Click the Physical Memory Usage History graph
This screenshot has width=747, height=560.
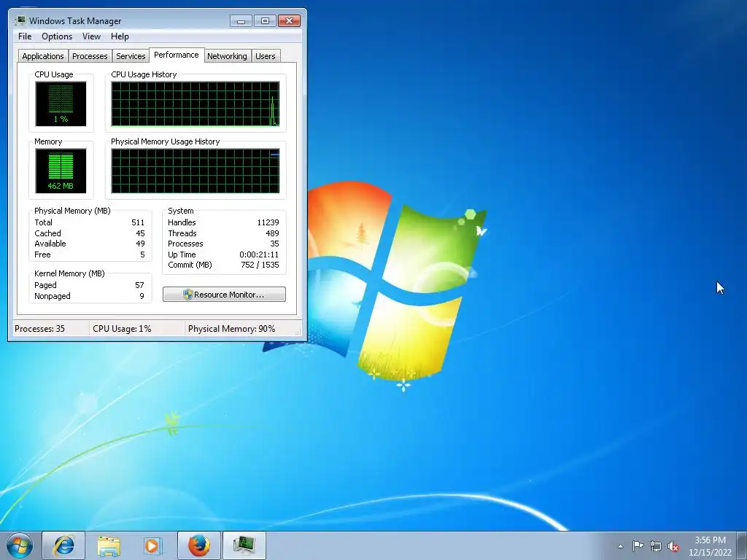196,171
